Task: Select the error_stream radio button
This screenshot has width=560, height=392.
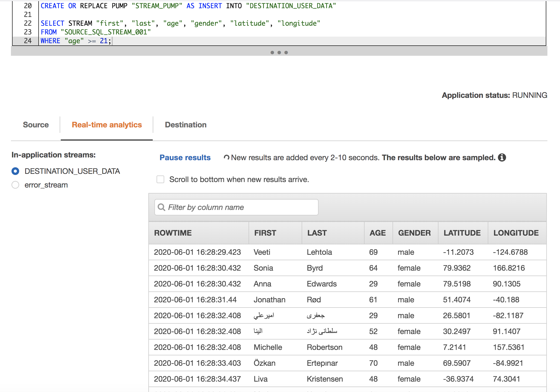Action: [15, 185]
